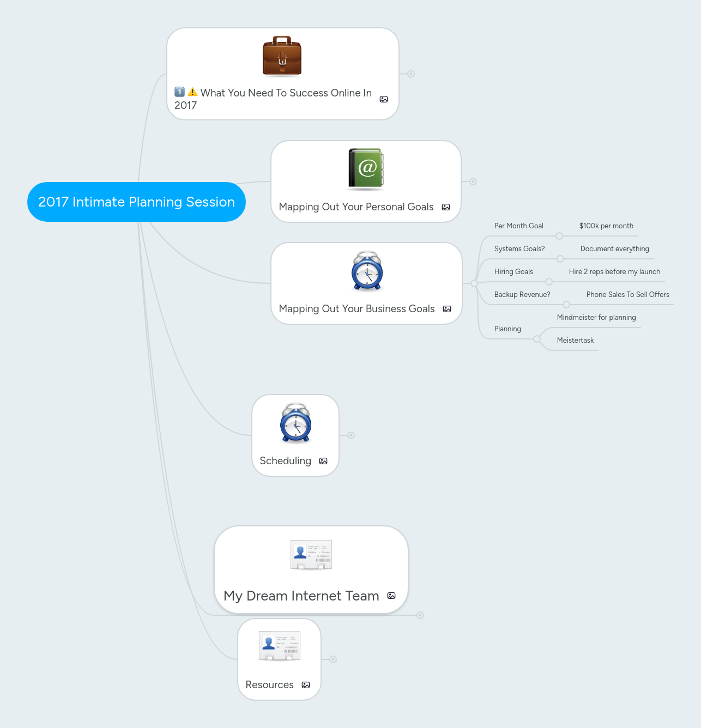Expand the connector circle beside My Dream Internet Team
Screen dimensions: 701x728
pyautogui.click(x=420, y=614)
